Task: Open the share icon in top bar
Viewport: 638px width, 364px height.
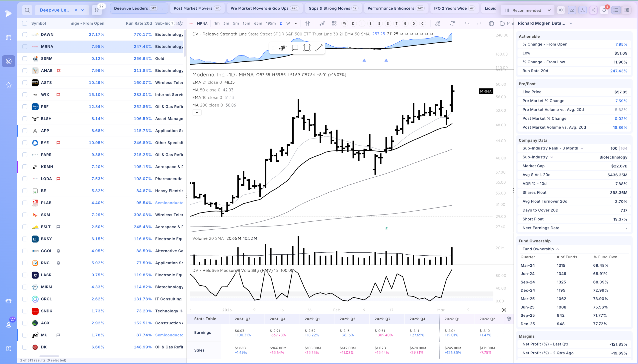Action: [x=561, y=10]
